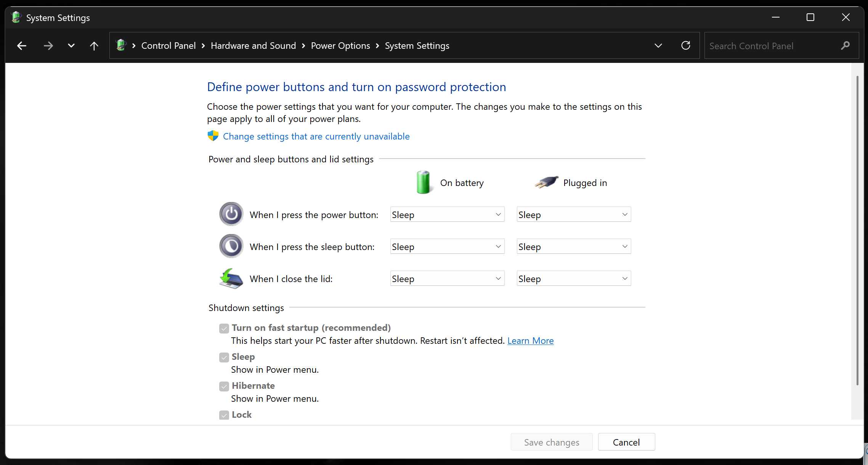Click the search magnifier icon
The width and height of the screenshot is (868, 465).
[845, 46]
